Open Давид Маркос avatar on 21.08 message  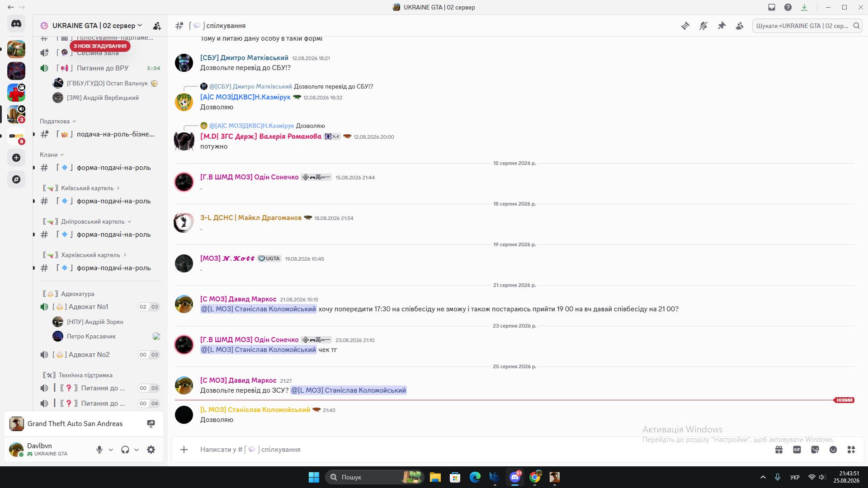pyautogui.click(x=184, y=304)
